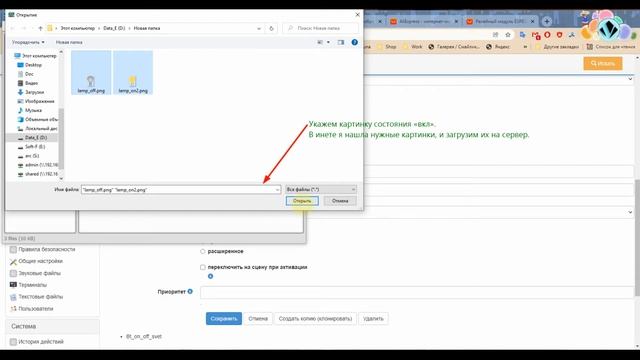Click the orange Искать search button
The height and width of the screenshot is (360, 640).
pyautogui.click(x=603, y=64)
